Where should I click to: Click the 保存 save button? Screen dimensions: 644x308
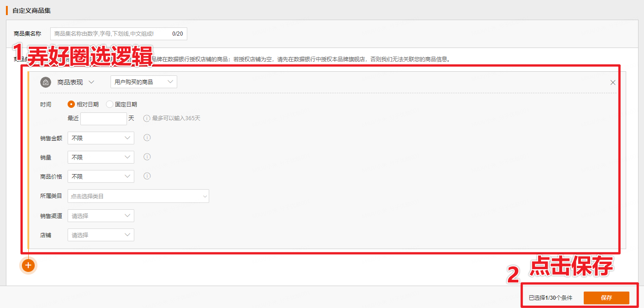(607, 298)
